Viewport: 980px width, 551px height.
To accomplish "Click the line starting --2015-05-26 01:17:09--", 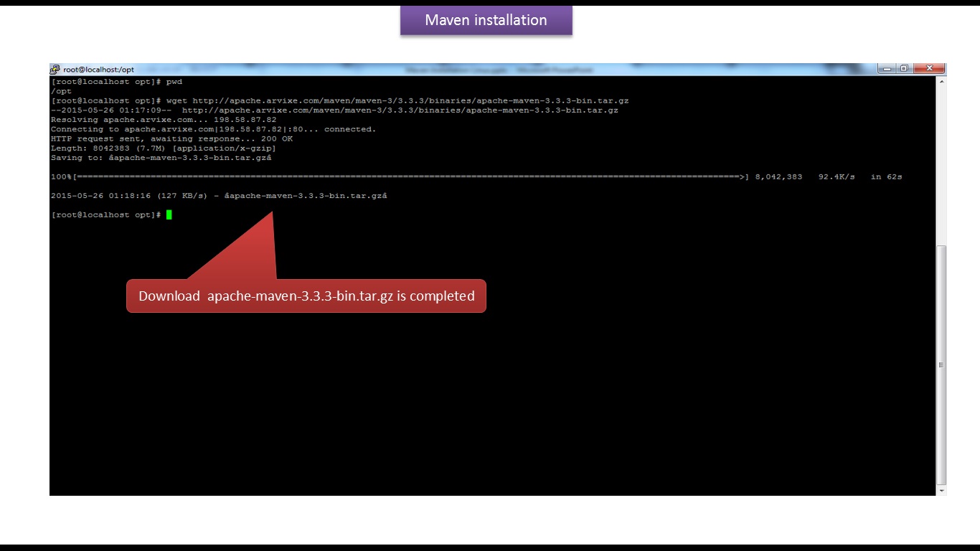I will pos(334,110).
